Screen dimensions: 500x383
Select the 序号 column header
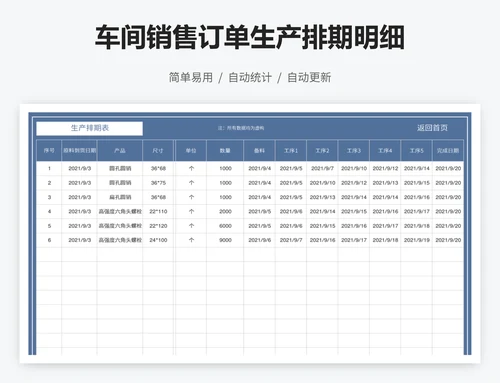tap(49, 151)
